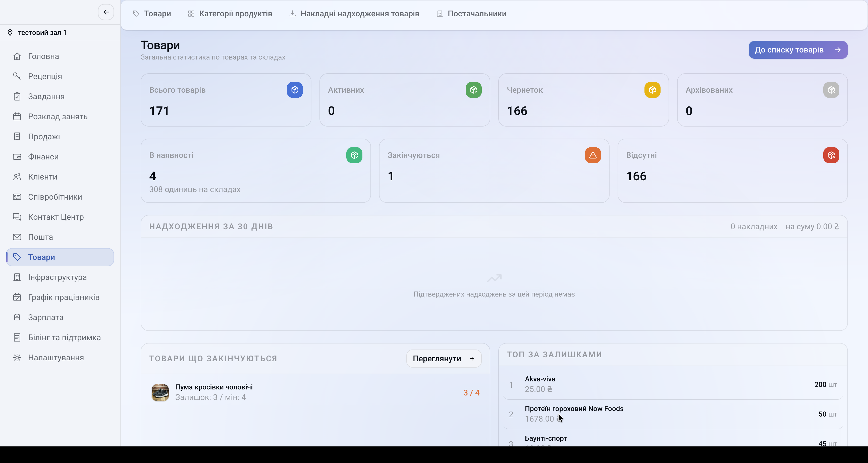Click the yellow box icon in Чернеток card

pyautogui.click(x=652, y=90)
